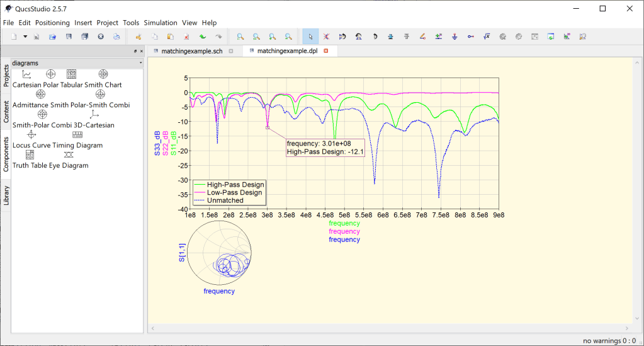Select the 3D-Cartesian diagram component
This screenshot has width=644, height=346.
point(94,119)
